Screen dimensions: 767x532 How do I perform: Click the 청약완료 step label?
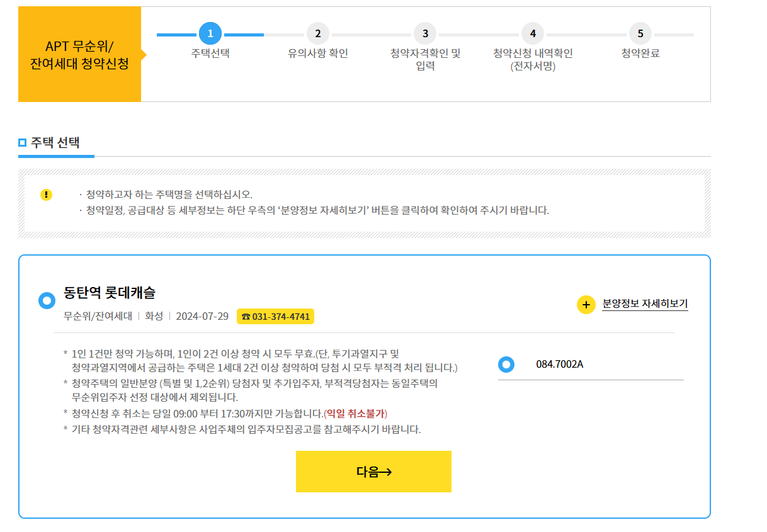tap(640, 54)
